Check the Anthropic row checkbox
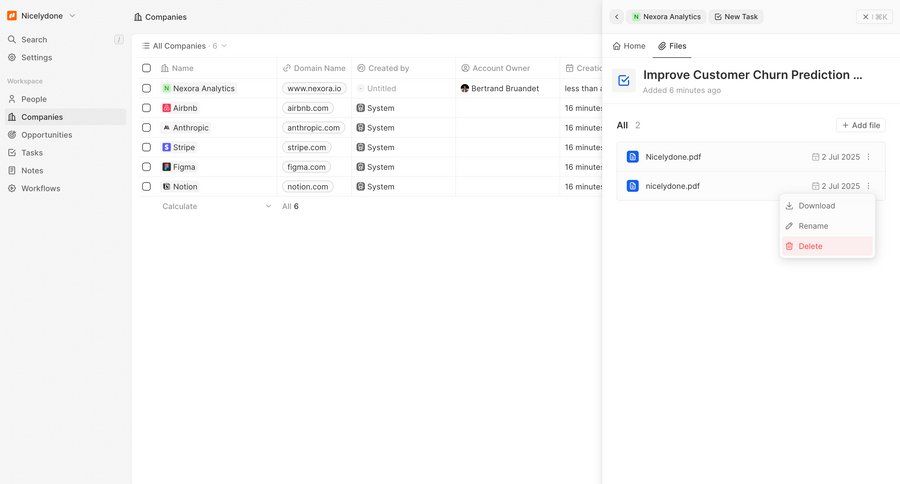The image size is (900, 484). click(146, 127)
